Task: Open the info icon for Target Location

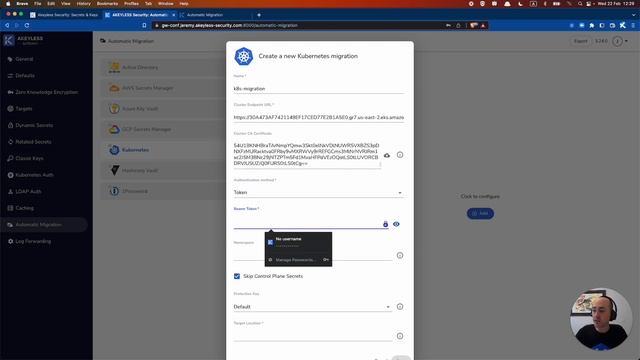Action: (x=400, y=336)
